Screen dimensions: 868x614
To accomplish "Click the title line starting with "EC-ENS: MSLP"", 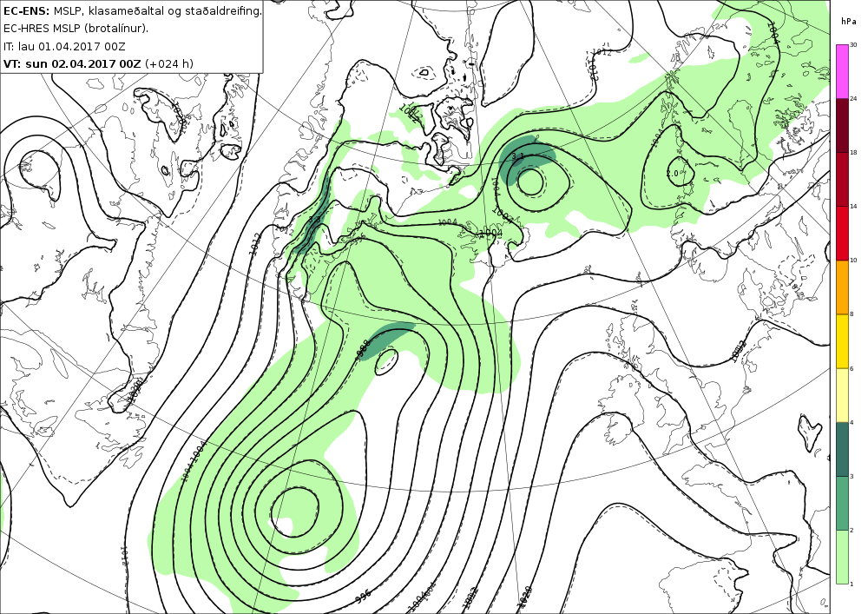I will click(x=132, y=11).
